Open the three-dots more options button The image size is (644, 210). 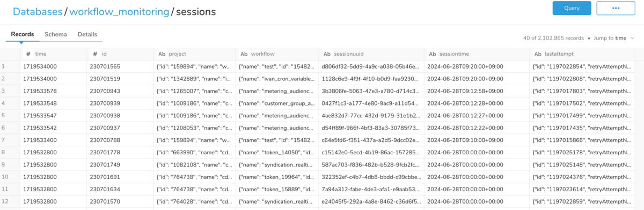point(616,8)
